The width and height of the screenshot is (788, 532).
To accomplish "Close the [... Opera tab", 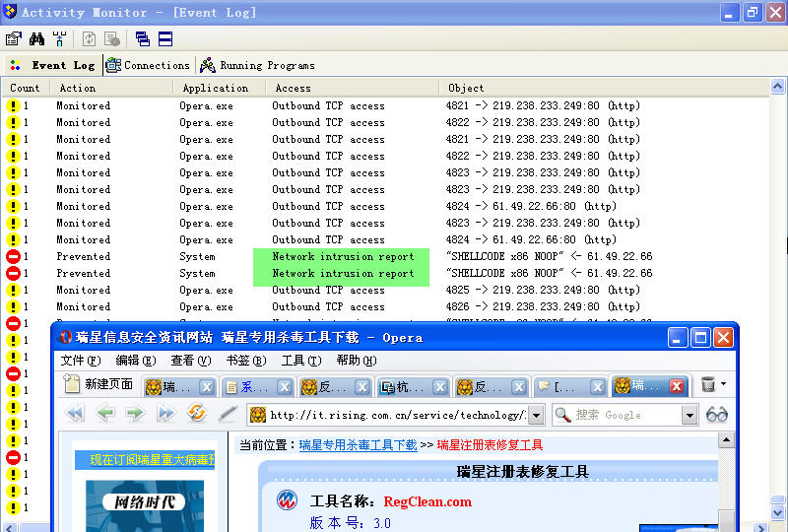I will click(597, 386).
